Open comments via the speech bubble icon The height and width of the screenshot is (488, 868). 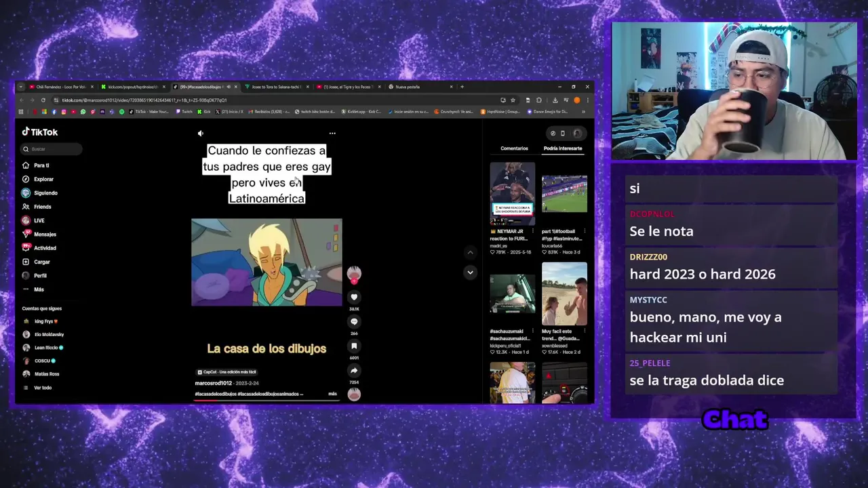354,321
